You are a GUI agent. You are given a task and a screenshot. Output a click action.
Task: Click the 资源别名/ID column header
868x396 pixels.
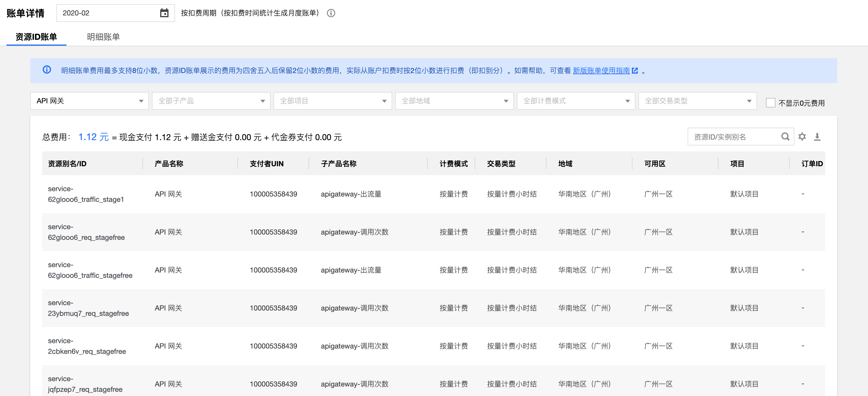coord(67,164)
